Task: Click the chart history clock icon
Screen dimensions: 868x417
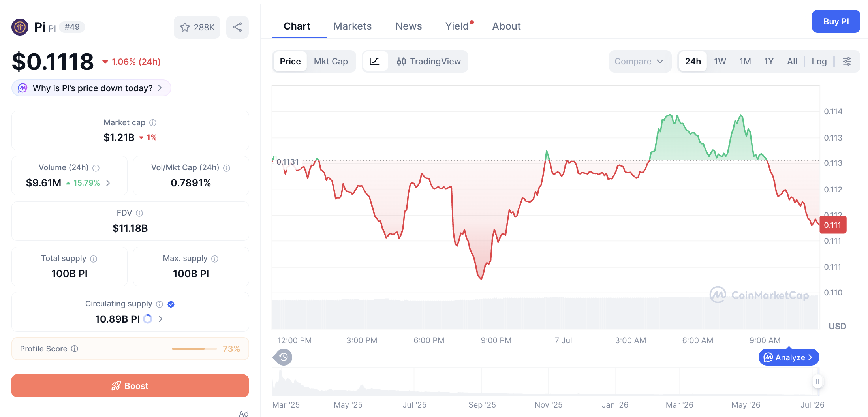Action: [283, 357]
